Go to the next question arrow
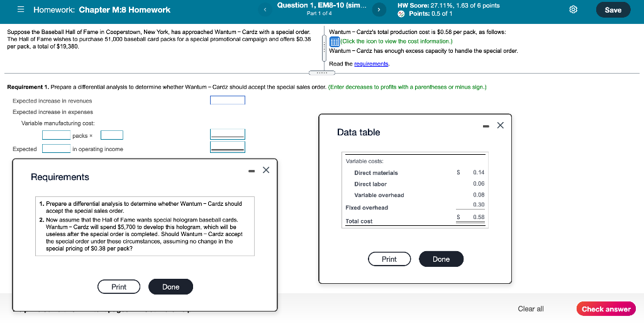This screenshot has height=326, width=644. tap(379, 9)
